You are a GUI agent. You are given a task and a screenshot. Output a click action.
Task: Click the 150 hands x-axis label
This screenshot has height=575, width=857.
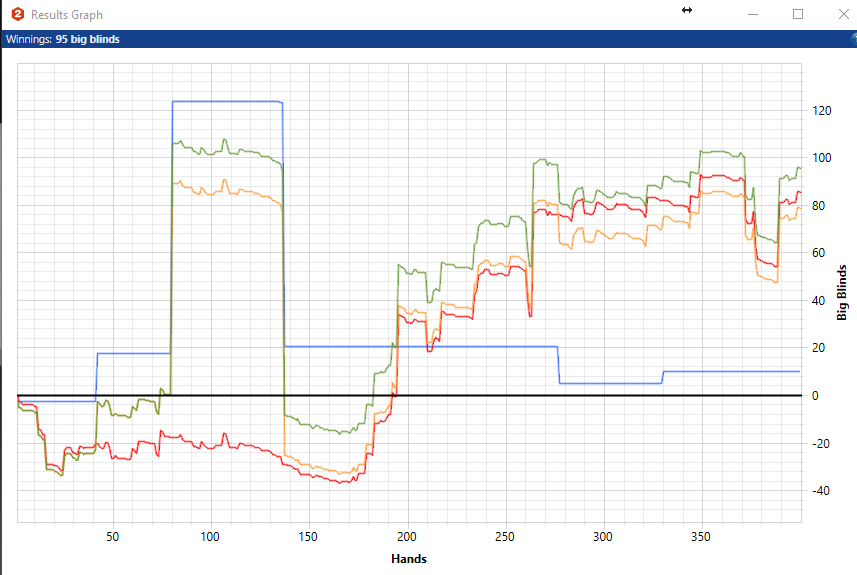point(308,537)
